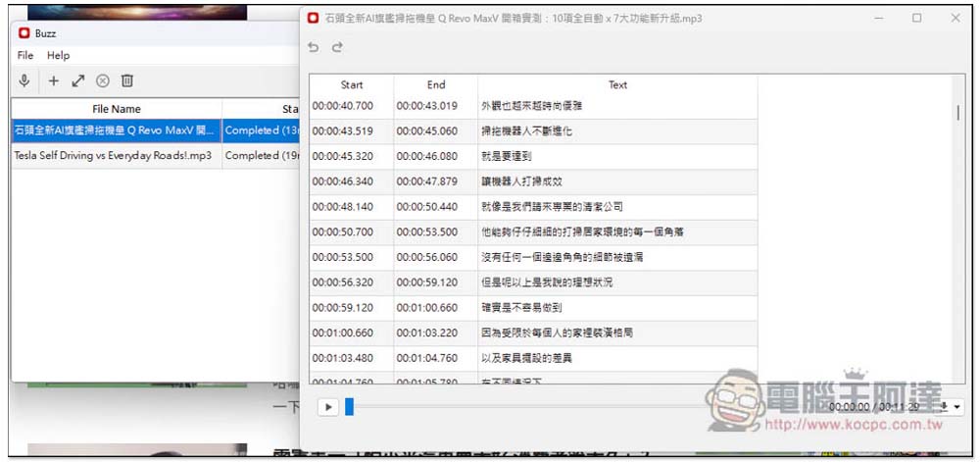Click the Text column header in transcript
The width and height of the screenshot is (980, 462).
(x=617, y=85)
